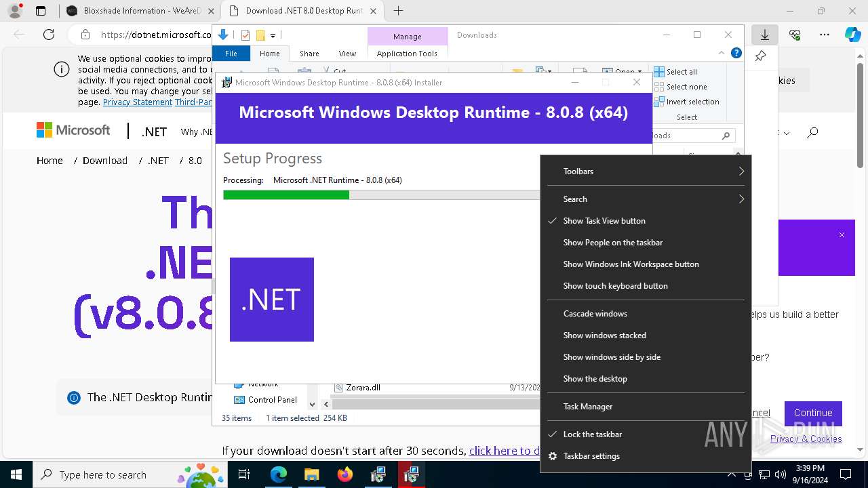Click the Microsoft logo on the page
Screen dimensions: 868x488
(x=73, y=130)
